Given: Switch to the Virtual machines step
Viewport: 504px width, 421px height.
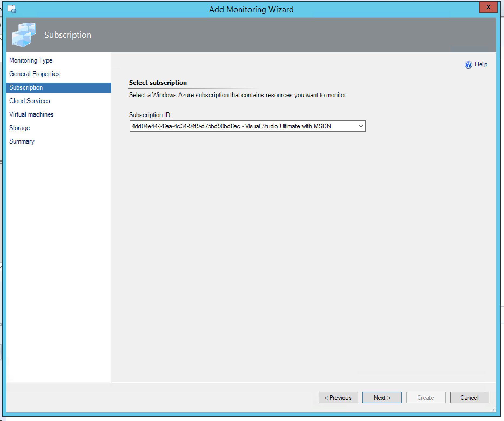Looking at the screenshot, I should (31, 114).
